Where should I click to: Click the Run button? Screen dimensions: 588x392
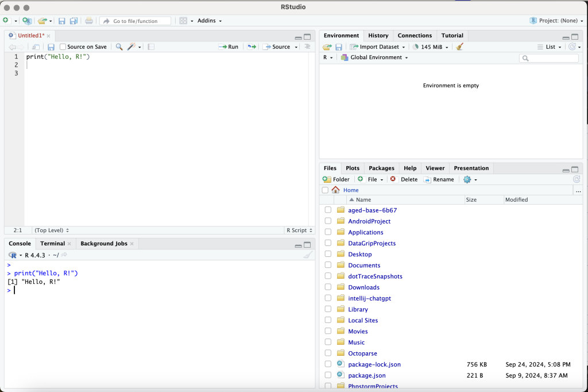[x=229, y=47]
